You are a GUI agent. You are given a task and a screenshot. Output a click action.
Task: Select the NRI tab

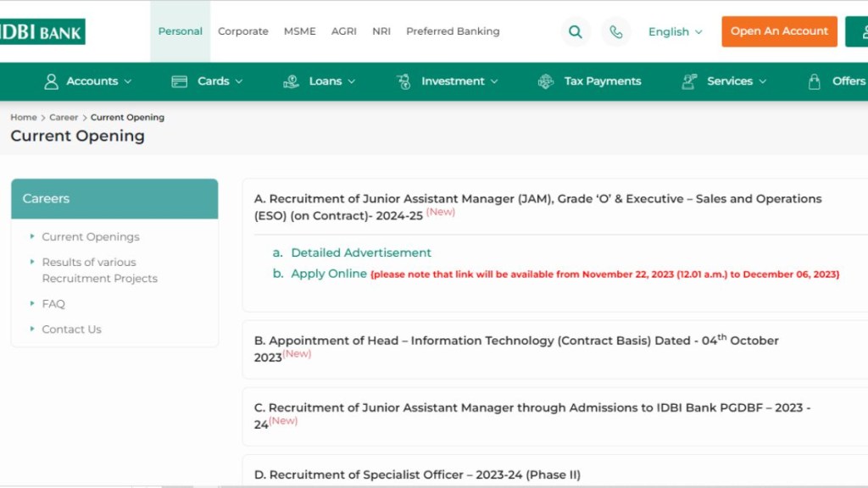click(381, 31)
